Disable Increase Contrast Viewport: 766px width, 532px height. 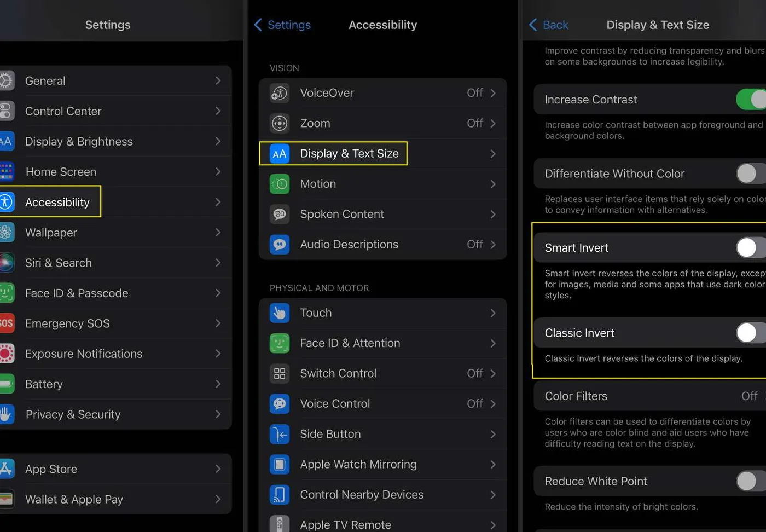click(751, 99)
